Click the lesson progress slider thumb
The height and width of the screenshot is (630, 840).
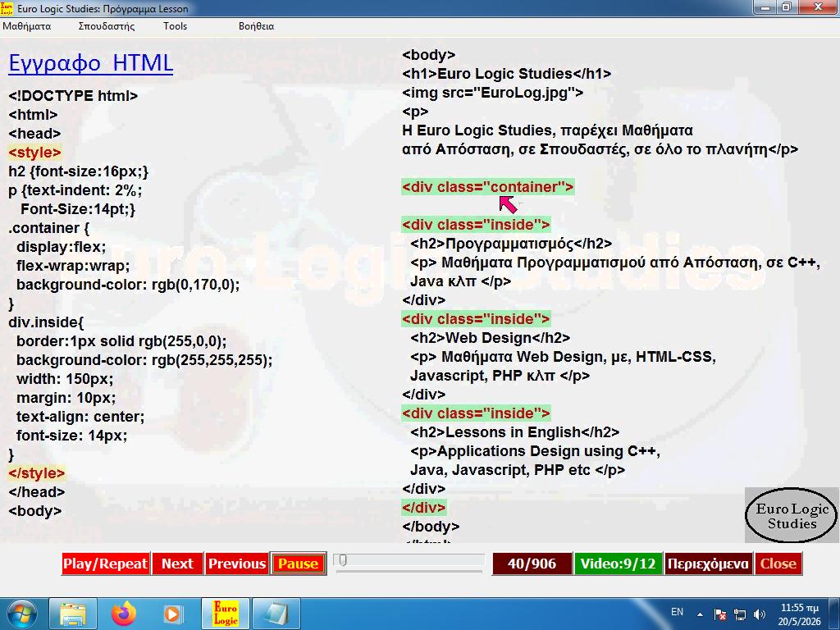point(343,560)
